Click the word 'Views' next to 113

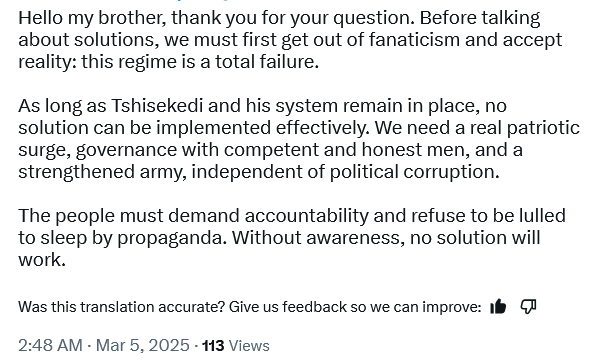(x=249, y=346)
